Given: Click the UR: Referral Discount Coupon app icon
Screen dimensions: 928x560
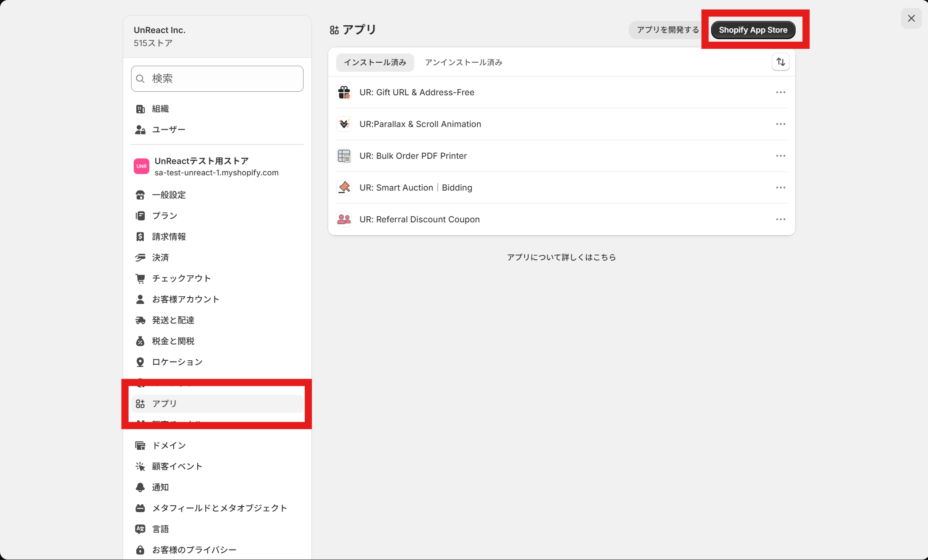Looking at the screenshot, I should [344, 219].
